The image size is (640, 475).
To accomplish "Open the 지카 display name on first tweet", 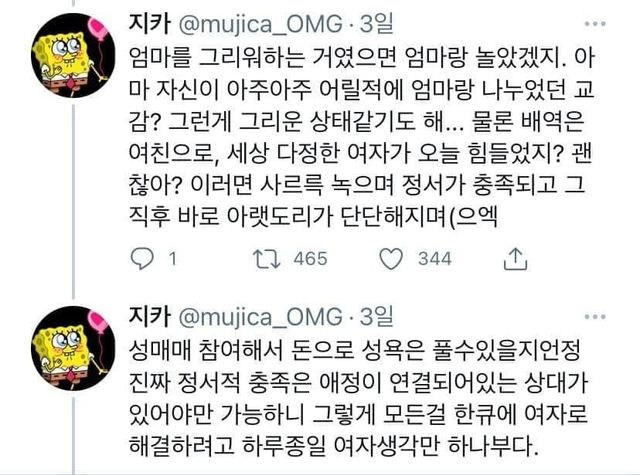I will (x=149, y=23).
